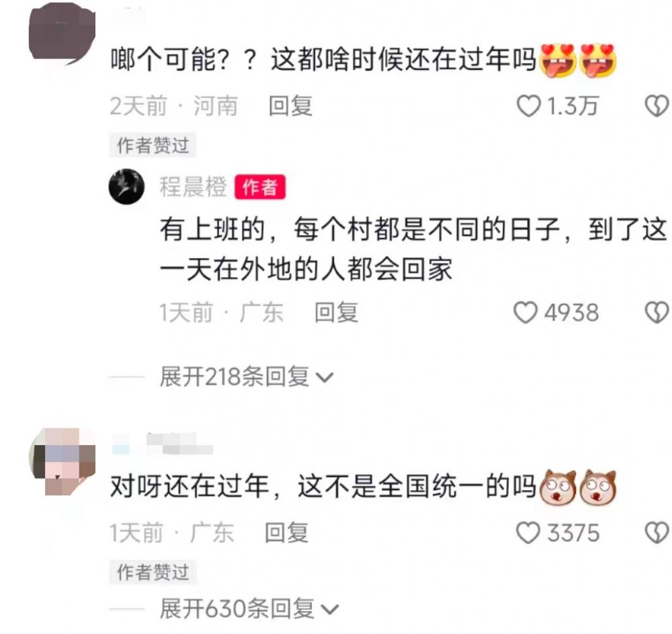
Task: Like the Henan comment with 1.3万 likes
Action: click(528, 106)
